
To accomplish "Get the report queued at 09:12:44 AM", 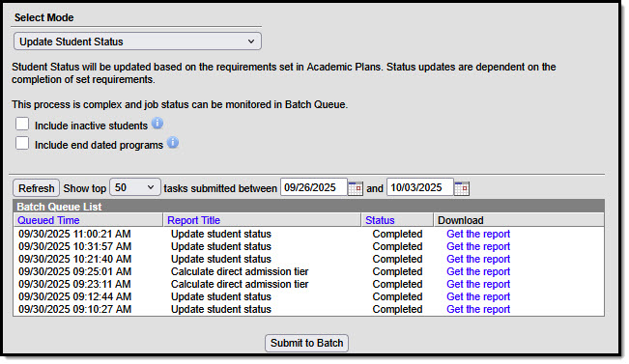I will point(478,296).
